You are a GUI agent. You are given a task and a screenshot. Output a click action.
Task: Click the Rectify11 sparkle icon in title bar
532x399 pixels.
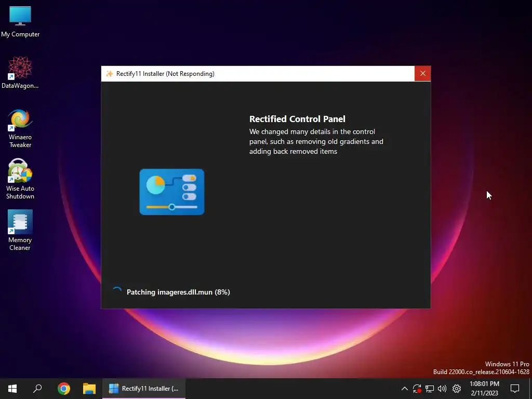[x=109, y=74]
